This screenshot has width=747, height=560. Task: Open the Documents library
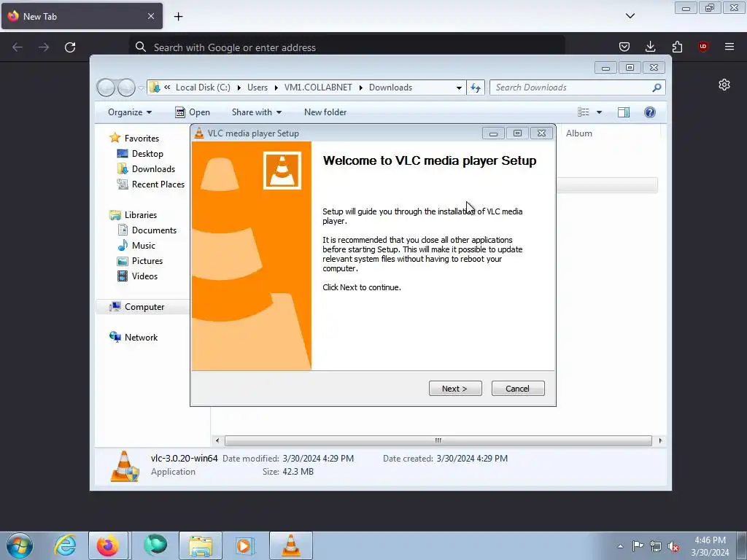click(x=154, y=230)
